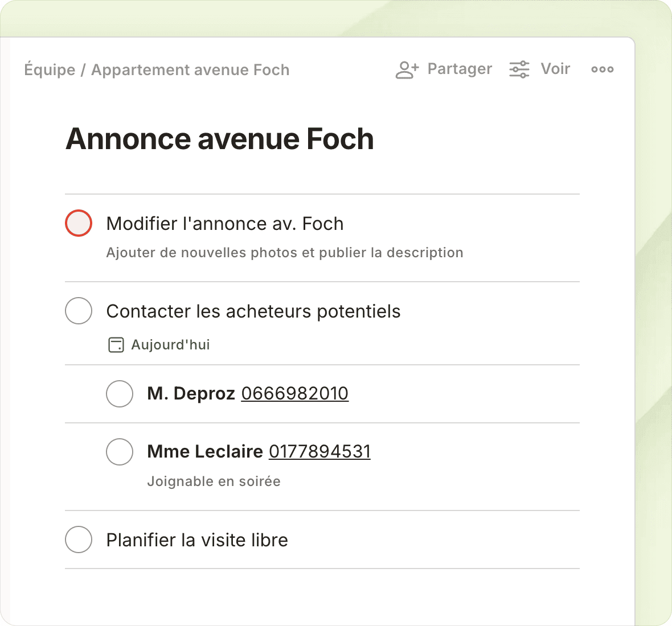
Task: Click the calendar icon beside Aujourd'hui
Action: click(x=116, y=345)
